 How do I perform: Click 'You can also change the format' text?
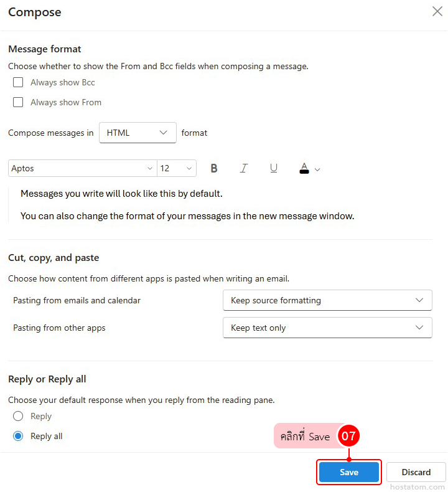pyautogui.click(x=187, y=216)
